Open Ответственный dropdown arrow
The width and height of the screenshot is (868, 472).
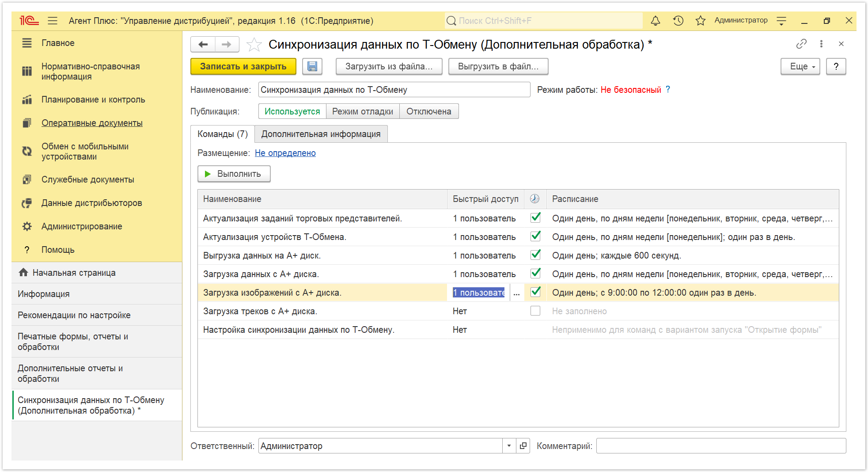click(509, 446)
